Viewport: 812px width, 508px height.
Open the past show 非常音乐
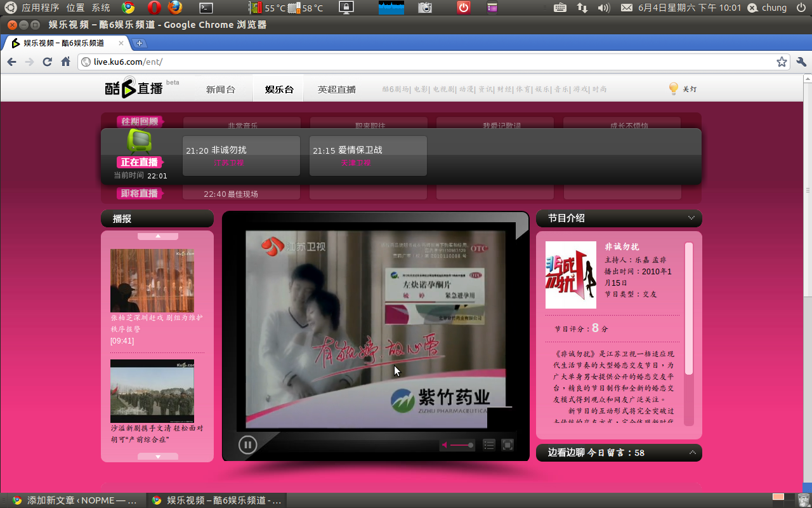[242, 125]
